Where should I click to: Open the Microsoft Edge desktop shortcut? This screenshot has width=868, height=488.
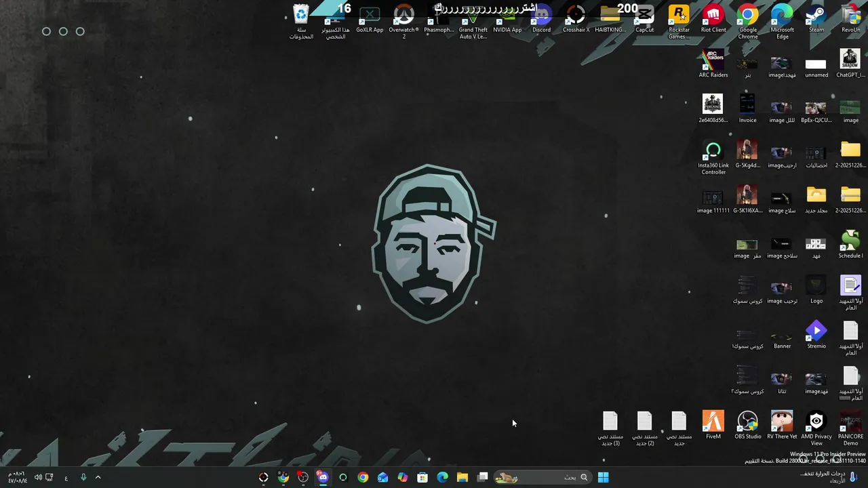point(782,22)
